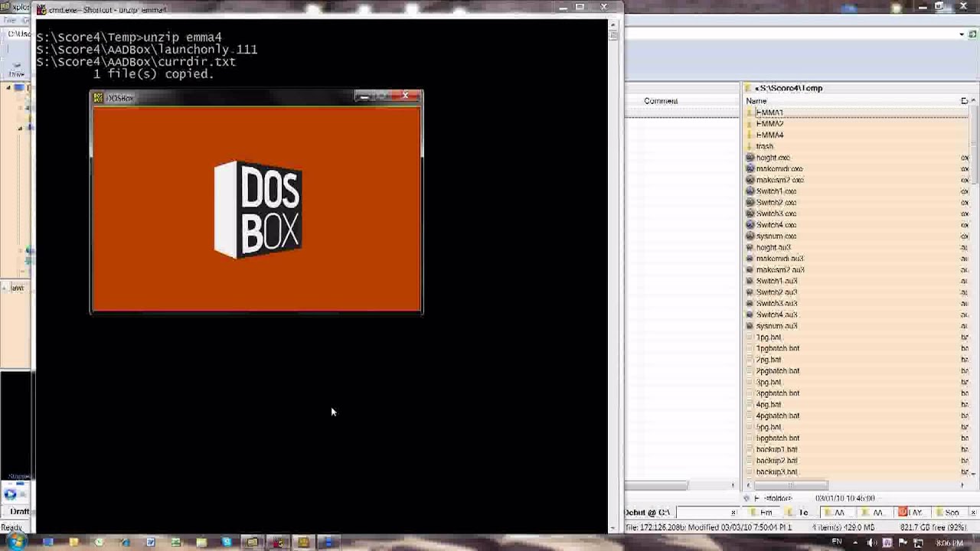Select the EMMA2 folder row
The width and height of the screenshot is (980, 551).
(x=769, y=124)
